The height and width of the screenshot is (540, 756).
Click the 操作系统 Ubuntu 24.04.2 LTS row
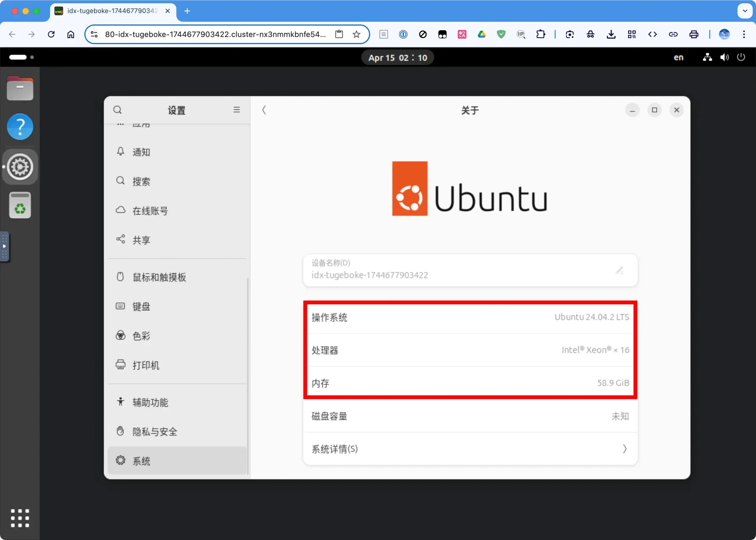point(470,317)
